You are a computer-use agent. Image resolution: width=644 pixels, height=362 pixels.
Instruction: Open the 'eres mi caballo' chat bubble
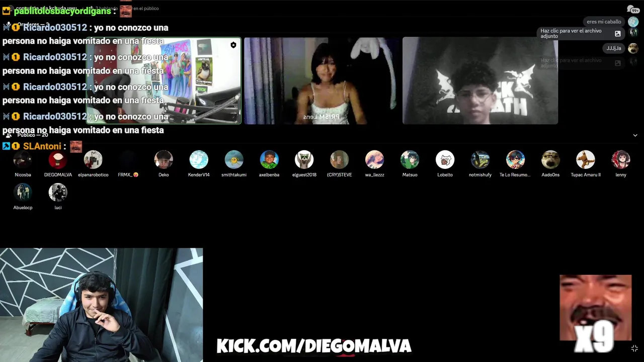click(x=604, y=22)
